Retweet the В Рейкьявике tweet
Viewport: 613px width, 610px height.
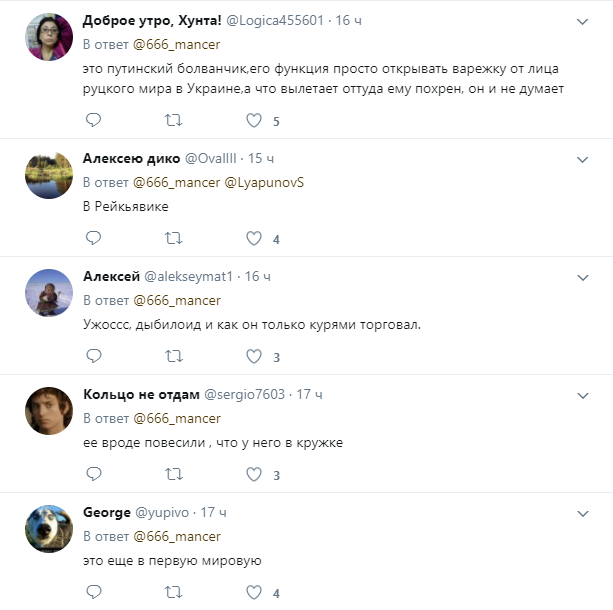[x=173, y=238]
